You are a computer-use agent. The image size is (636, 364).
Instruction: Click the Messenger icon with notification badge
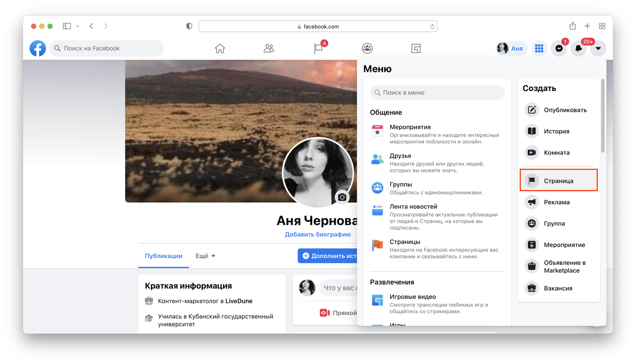[559, 48]
